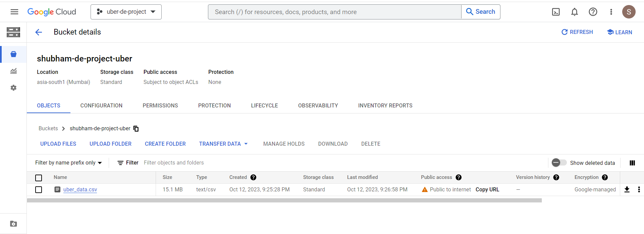644x234 pixels.
Task: Switch to the Lifecycle tab
Action: 264,105
